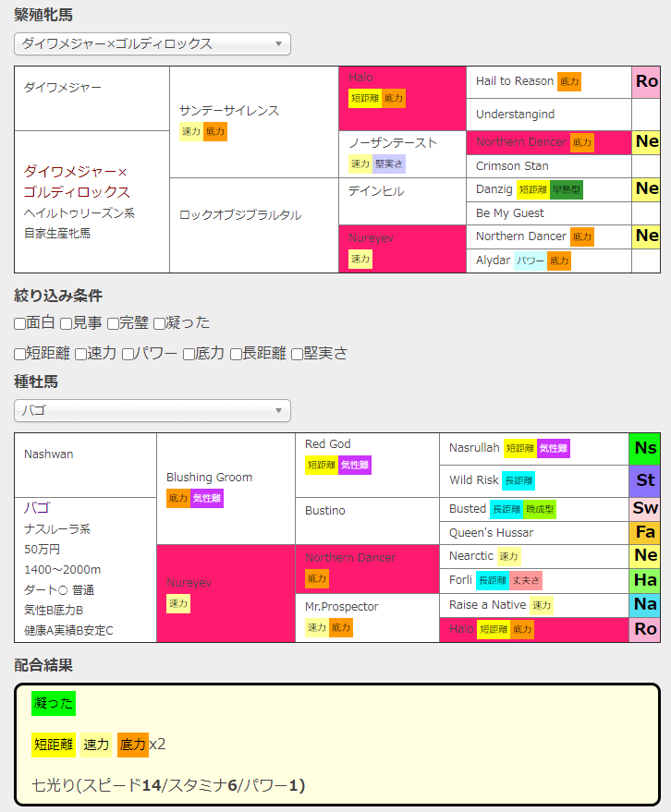This screenshot has height=812, width=671.
Task: Click the green Ns badge beside Nasrullah
Action: (645, 448)
